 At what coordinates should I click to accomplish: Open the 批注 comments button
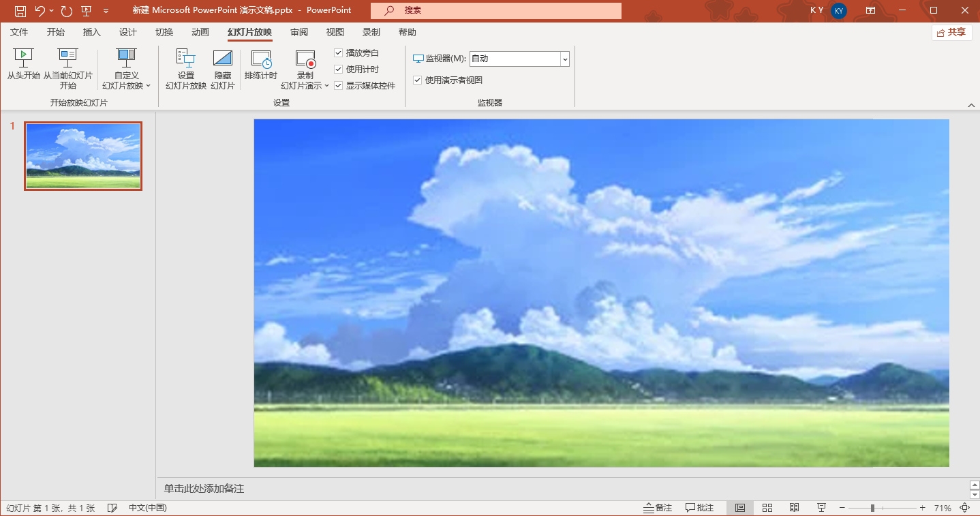(x=700, y=509)
